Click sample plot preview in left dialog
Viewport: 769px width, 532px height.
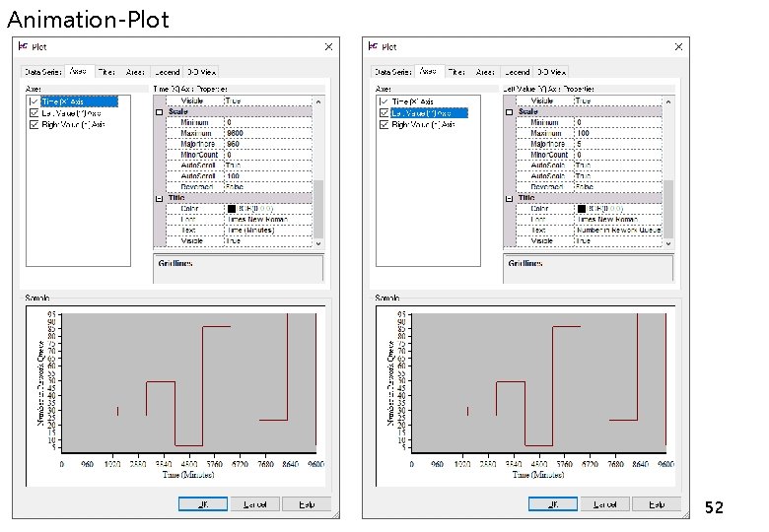tap(175, 396)
